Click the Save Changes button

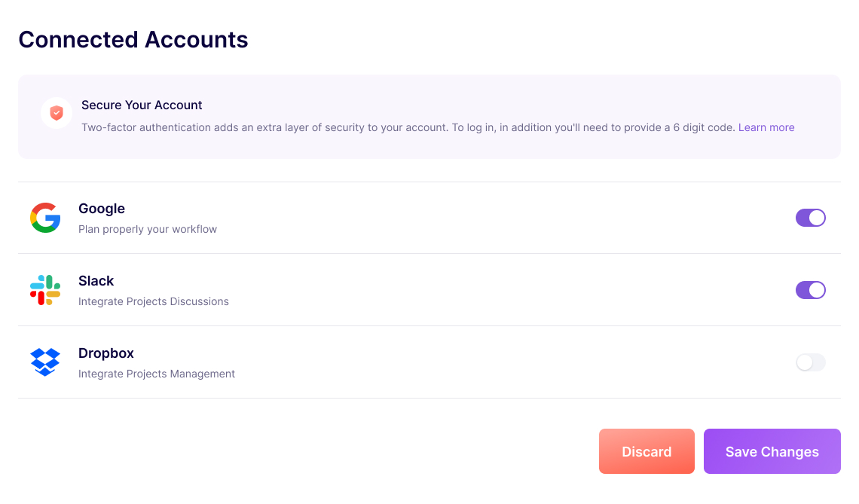pyautogui.click(x=772, y=451)
